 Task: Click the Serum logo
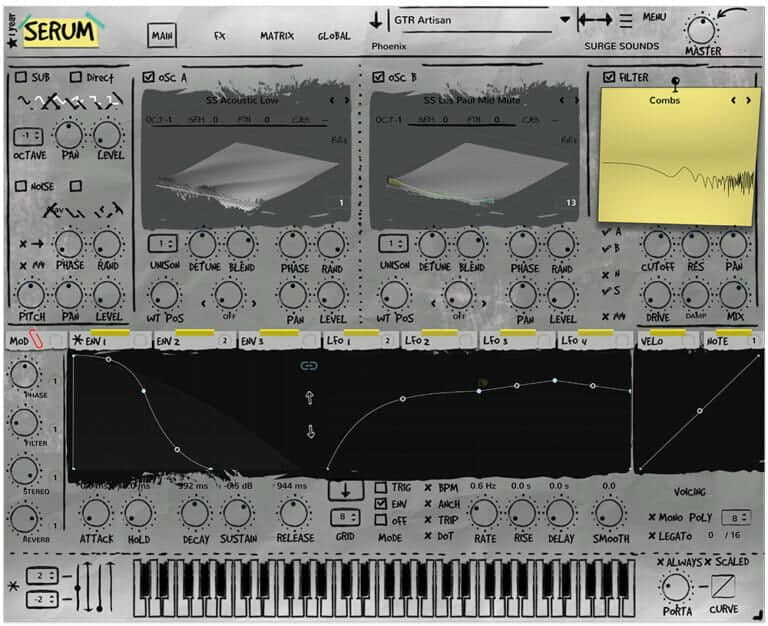click(x=61, y=30)
